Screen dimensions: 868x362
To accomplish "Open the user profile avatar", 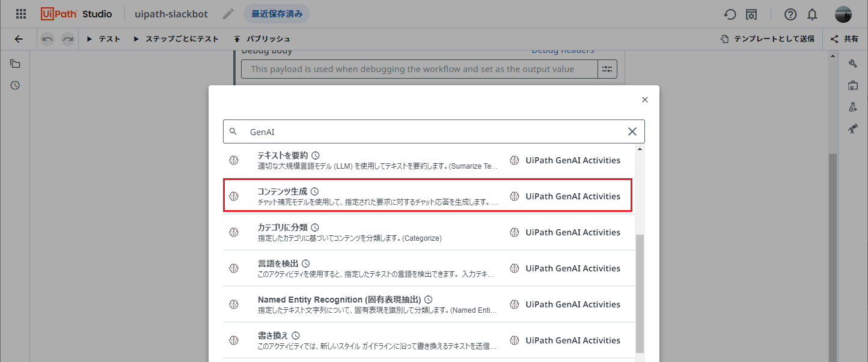I will coord(843,14).
